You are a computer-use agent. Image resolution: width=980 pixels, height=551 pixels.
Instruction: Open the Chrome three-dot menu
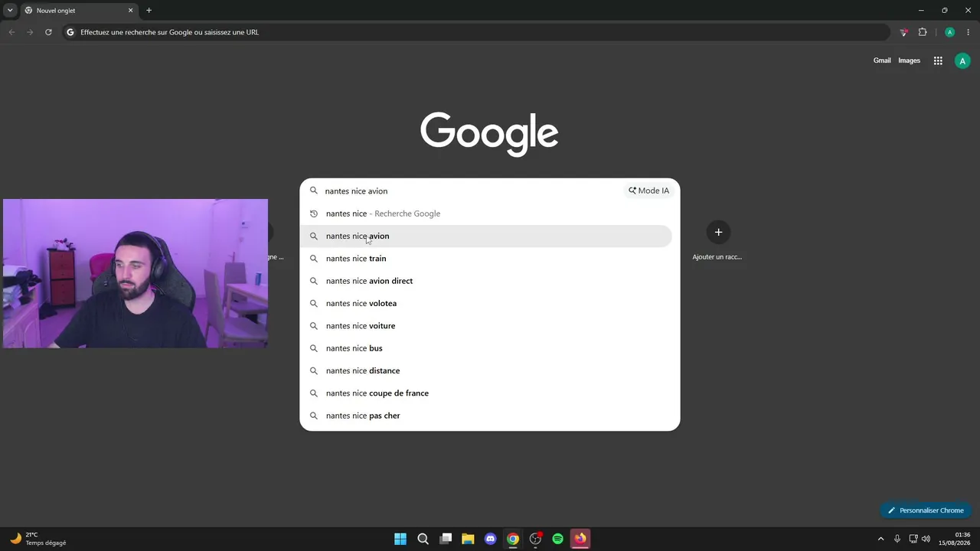pyautogui.click(x=968, y=32)
